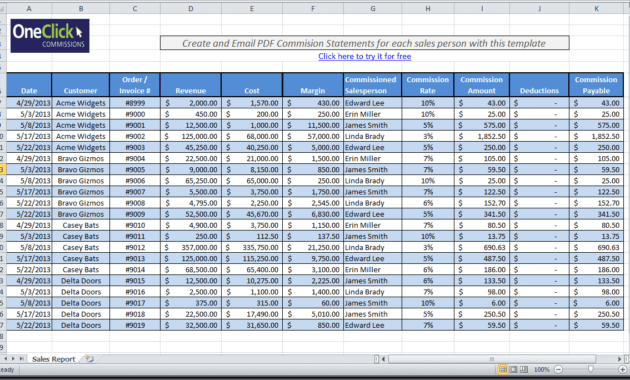Click the Commission Payable header cell

[x=596, y=85]
